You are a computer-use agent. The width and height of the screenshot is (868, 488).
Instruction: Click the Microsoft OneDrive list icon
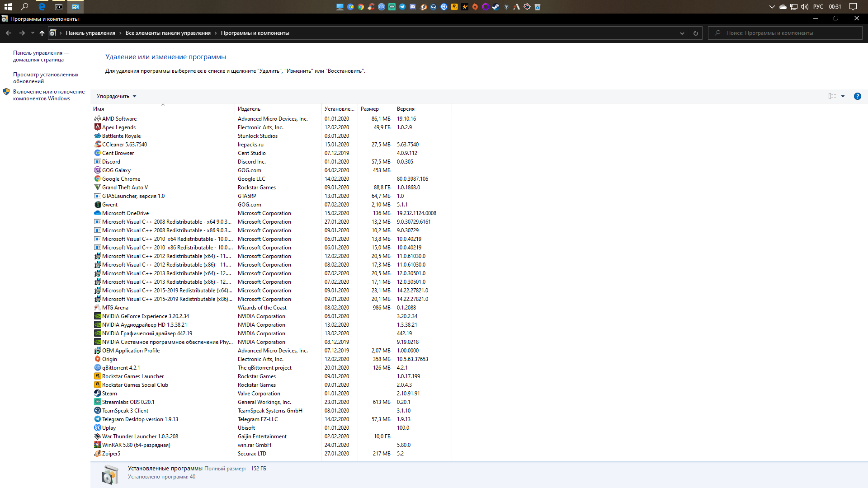(x=97, y=213)
